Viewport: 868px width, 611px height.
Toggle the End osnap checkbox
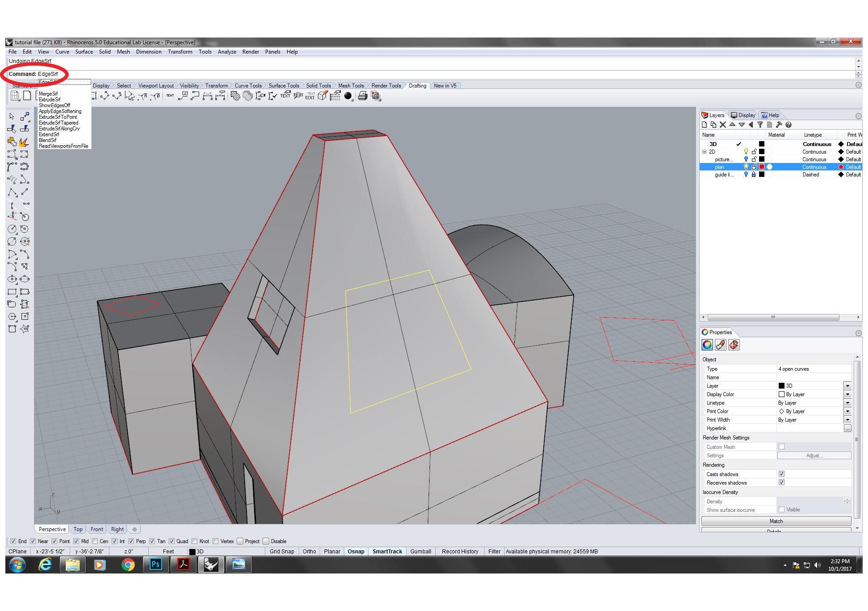tap(13, 541)
